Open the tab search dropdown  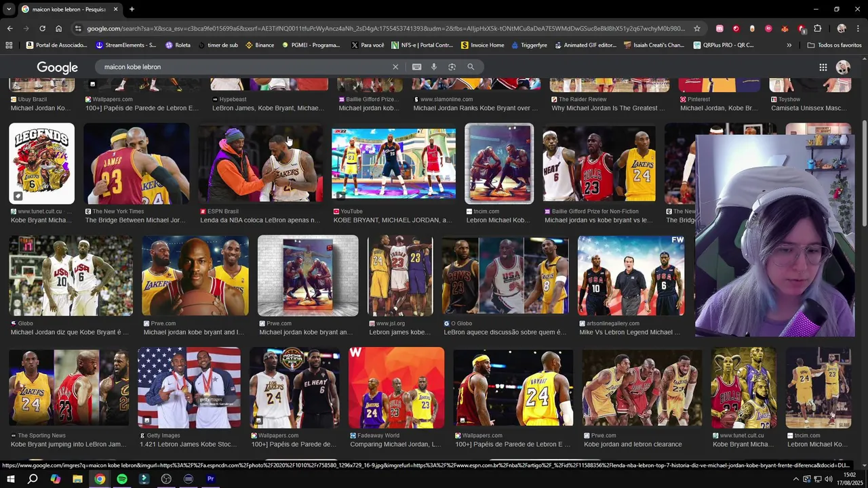tap(9, 9)
